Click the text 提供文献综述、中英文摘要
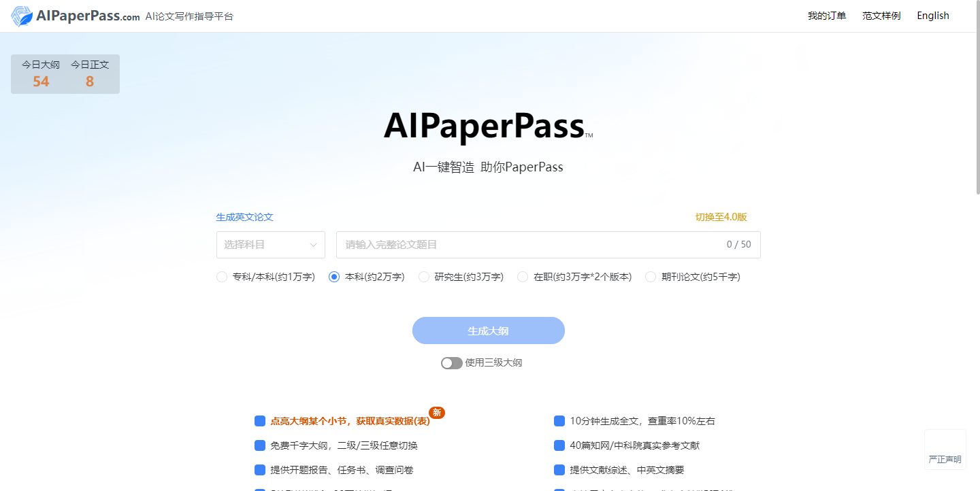The width and height of the screenshot is (980, 491). point(626,470)
